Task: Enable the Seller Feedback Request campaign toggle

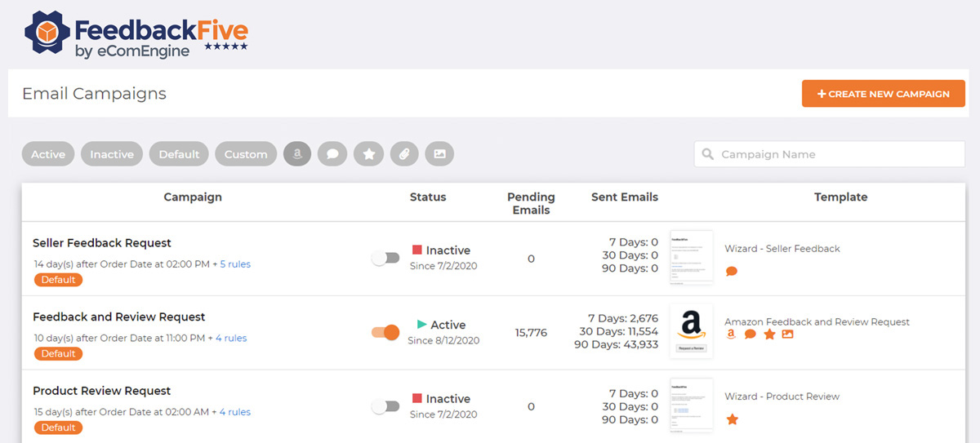Action: pyautogui.click(x=385, y=258)
